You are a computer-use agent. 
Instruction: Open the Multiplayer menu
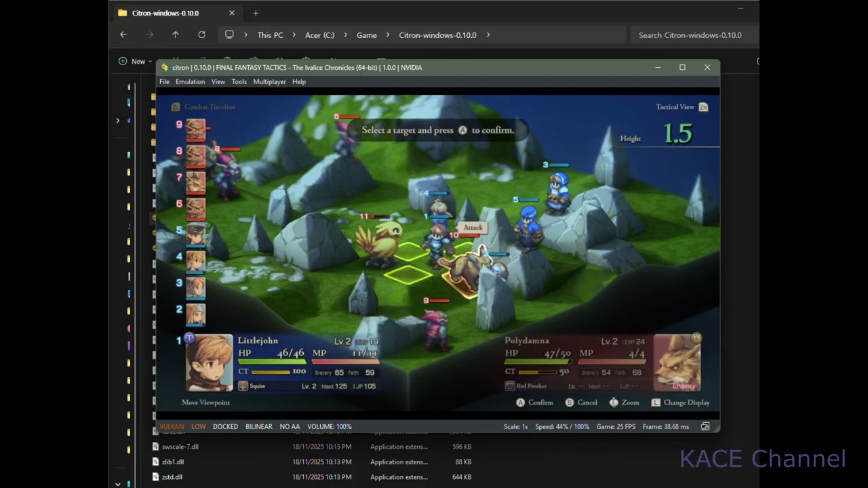click(x=269, y=82)
